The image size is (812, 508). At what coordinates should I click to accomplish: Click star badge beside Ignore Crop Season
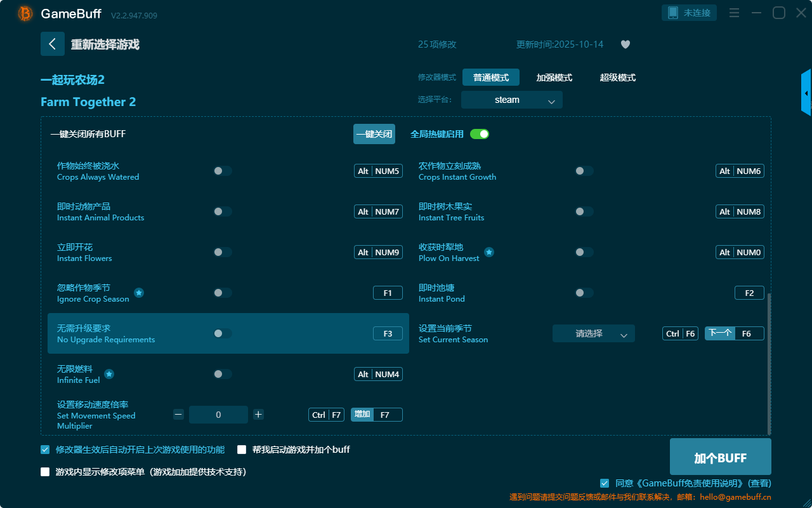pos(139,293)
